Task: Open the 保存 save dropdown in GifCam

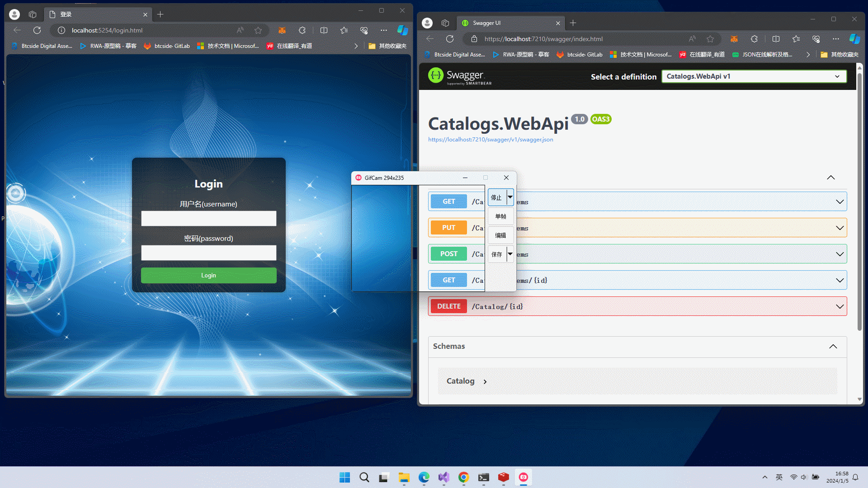Action: tap(510, 254)
